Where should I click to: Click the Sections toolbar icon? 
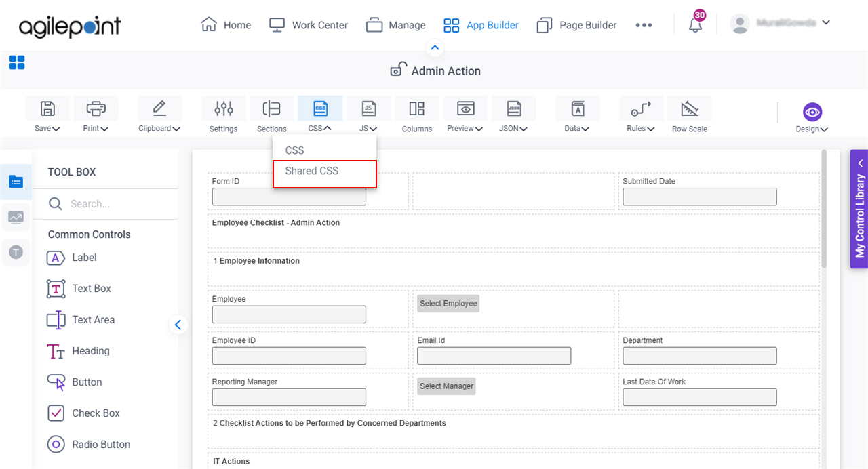(x=271, y=108)
